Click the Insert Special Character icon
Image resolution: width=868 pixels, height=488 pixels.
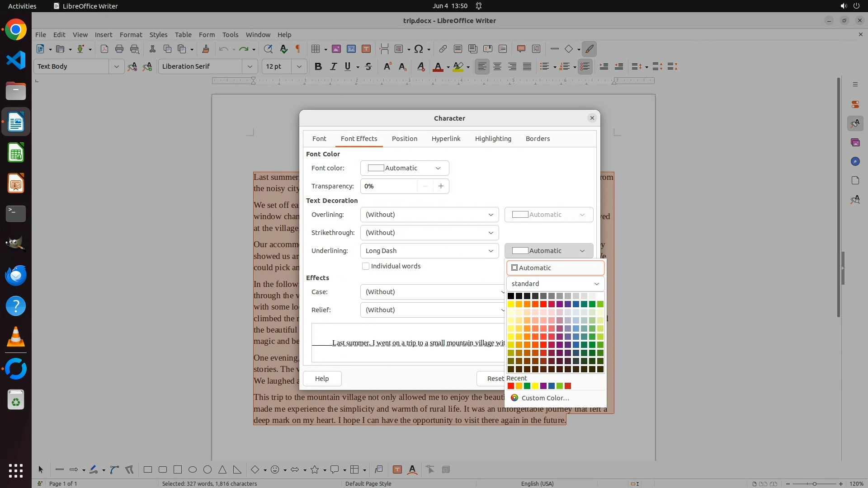pyautogui.click(x=419, y=49)
